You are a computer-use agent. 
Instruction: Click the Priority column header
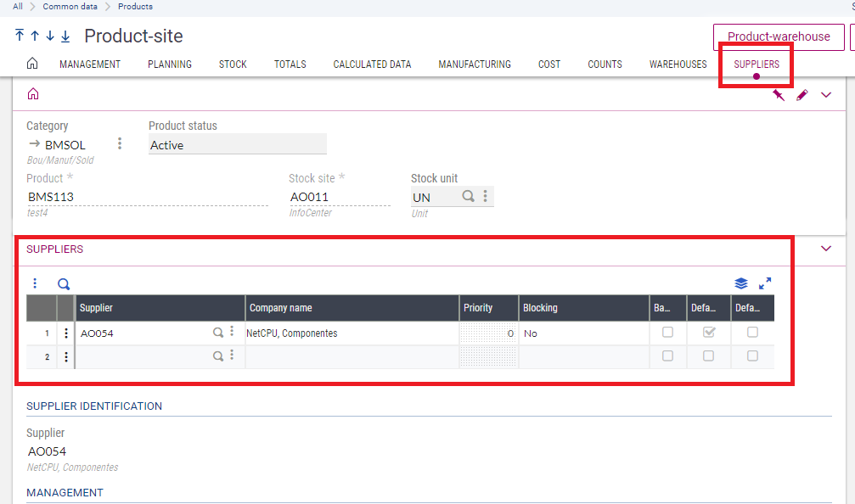(x=489, y=308)
